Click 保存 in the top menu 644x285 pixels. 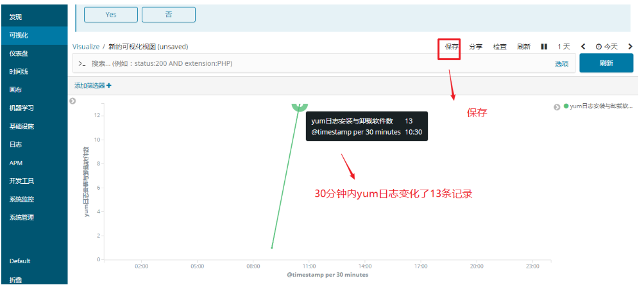(452, 47)
